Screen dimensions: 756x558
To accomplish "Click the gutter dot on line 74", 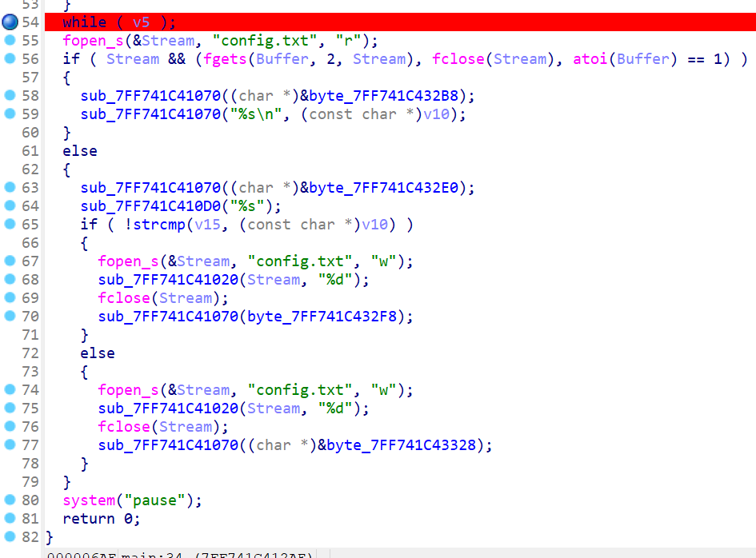I will tap(10, 389).
